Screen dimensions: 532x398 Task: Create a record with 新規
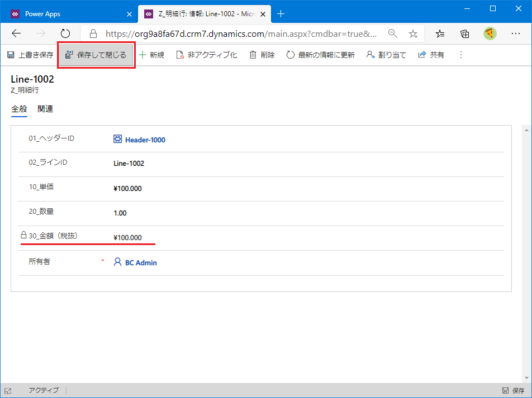(x=151, y=55)
